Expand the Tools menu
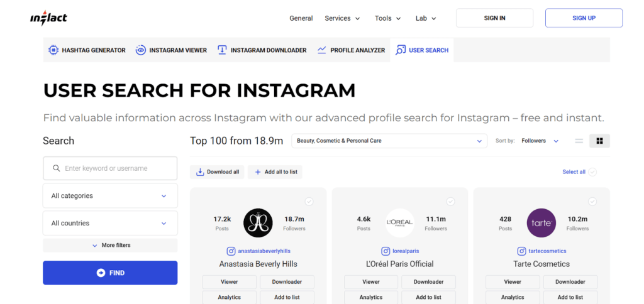 [388, 18]
